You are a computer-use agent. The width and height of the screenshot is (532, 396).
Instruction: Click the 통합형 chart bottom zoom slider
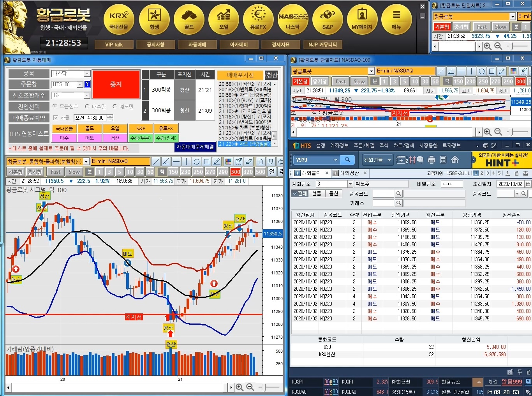point(269,387)
